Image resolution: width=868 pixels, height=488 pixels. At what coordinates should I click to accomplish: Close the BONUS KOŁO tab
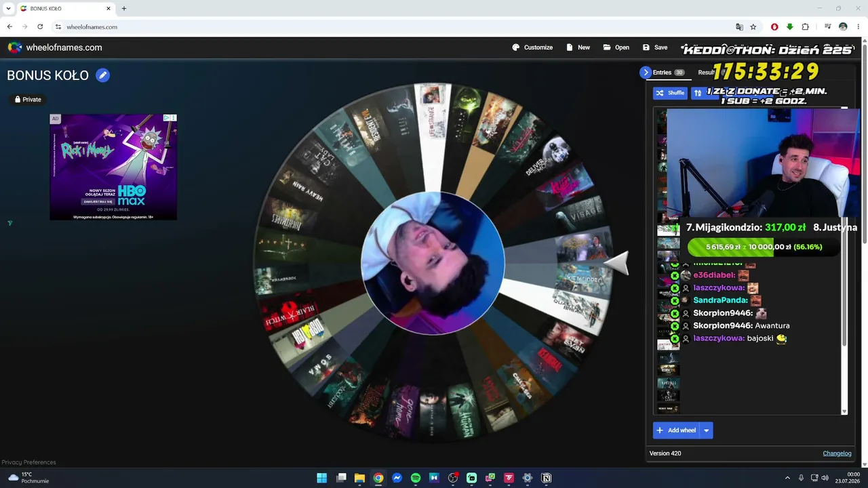tap(108, 9)
